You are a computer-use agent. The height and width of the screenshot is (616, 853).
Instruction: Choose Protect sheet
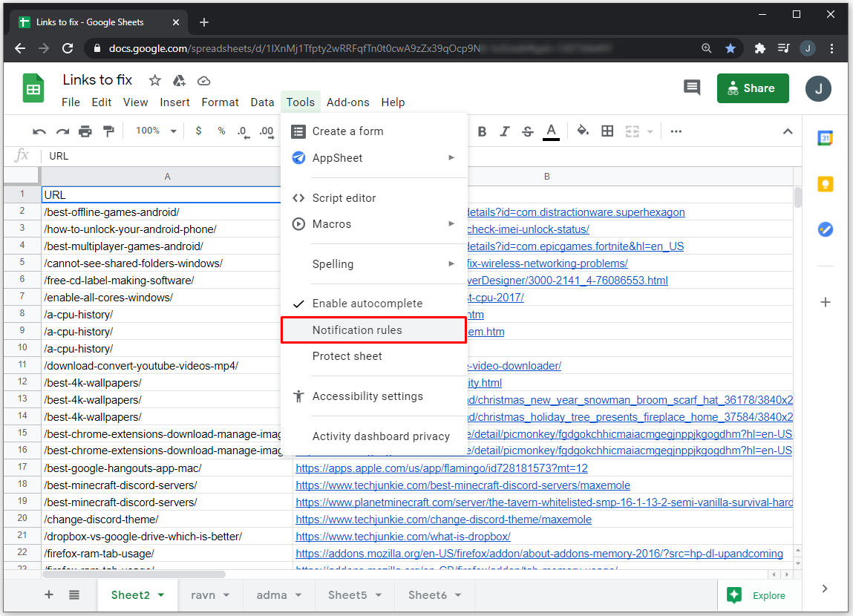click(374, 356)
